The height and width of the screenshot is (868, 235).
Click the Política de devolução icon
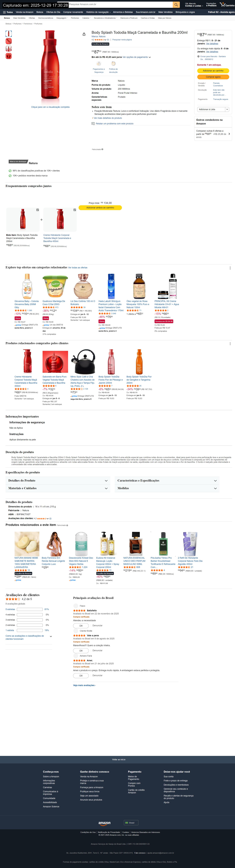tap(113, 63)
